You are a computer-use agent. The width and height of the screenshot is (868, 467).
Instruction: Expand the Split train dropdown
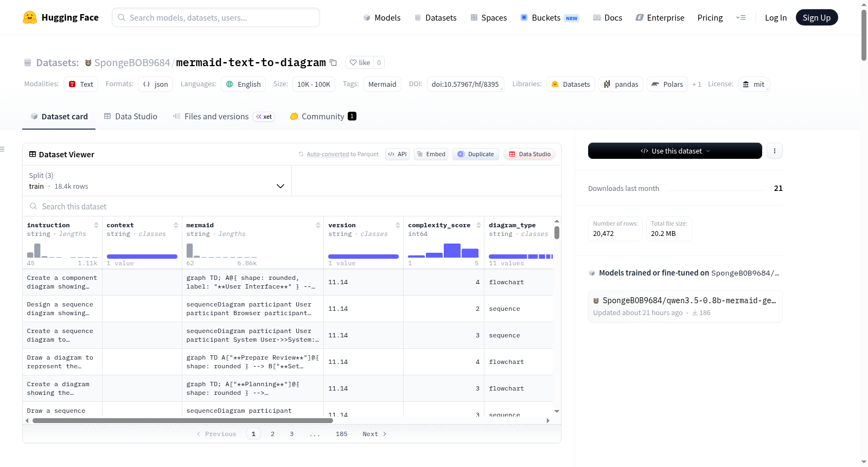pyautogui.click(x=157, y=181)
